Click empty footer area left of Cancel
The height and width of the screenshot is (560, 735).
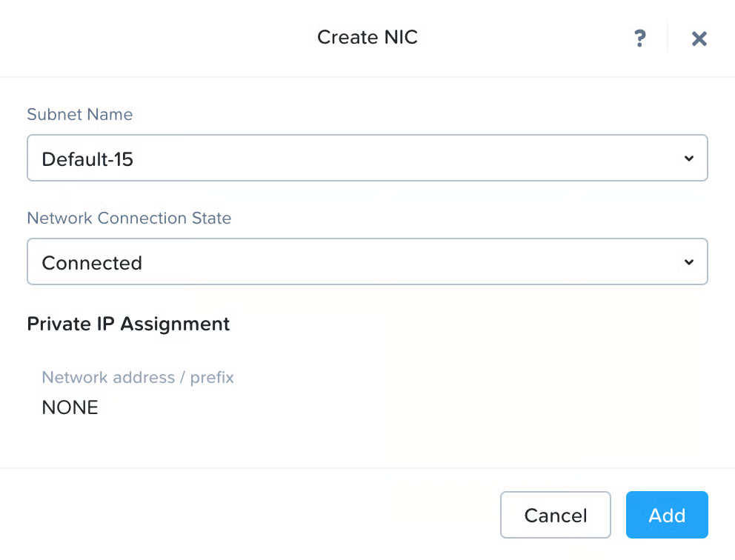pyautogui.click(x=252, y=515)
